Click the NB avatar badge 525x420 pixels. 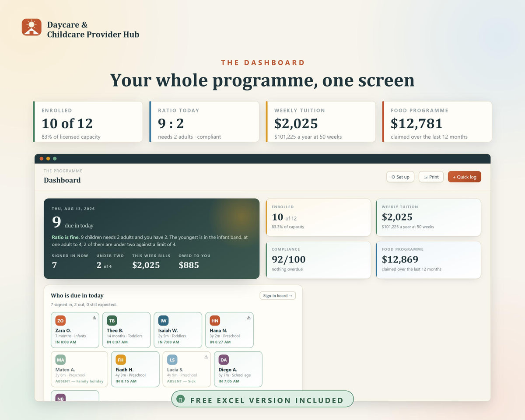pyautogui.click(x=60, y=398)
